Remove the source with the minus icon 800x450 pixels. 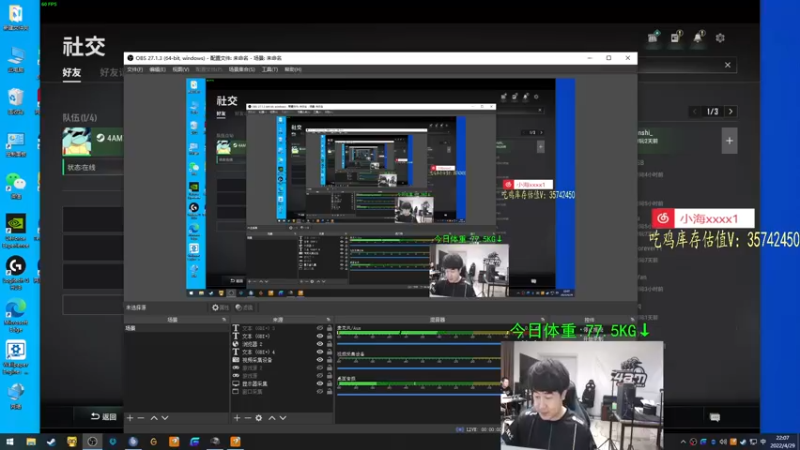point(247,418)
